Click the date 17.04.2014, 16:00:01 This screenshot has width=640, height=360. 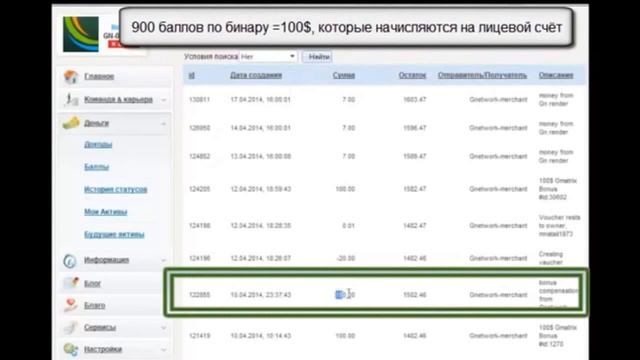click(x=260, y=99)
